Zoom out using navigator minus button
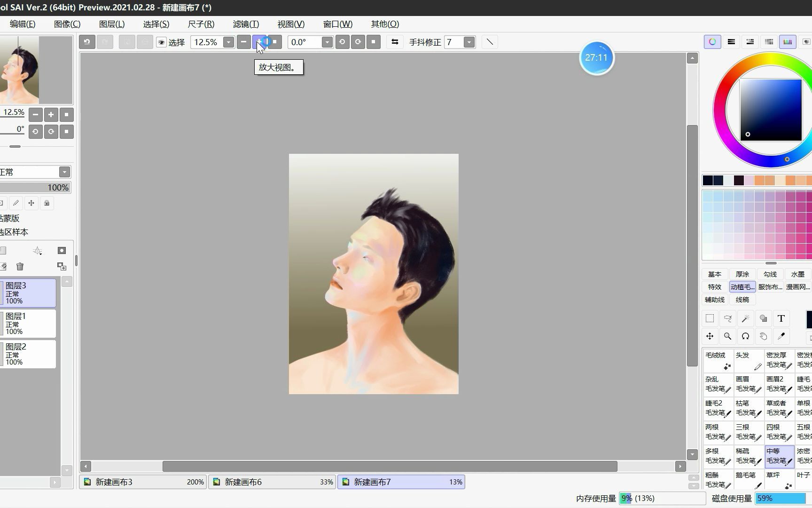This screenshot has width=812, height=508. [35, 114]
